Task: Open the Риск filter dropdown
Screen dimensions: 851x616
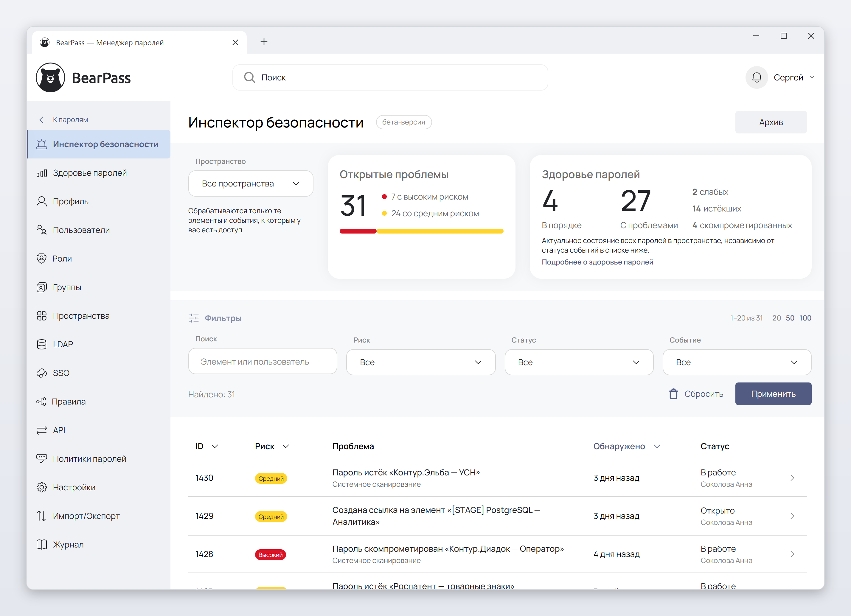Action: [421, 362]
